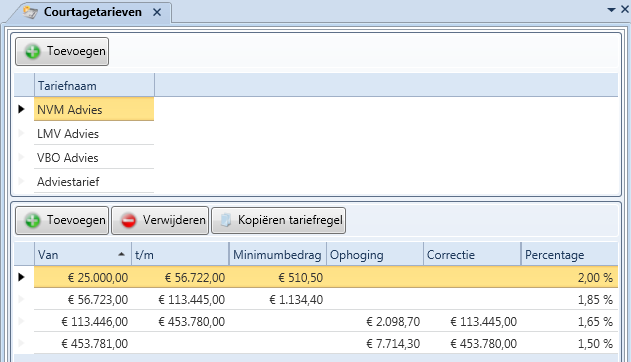631x362 pixels.
Task: Select Percentage cell 1,85 %
Action: click(569, 300)
